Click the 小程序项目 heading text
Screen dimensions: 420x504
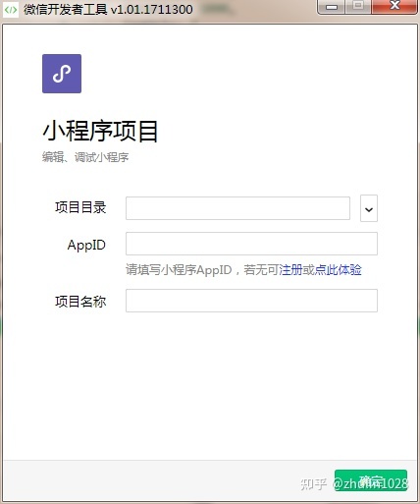tap(100, 131)
